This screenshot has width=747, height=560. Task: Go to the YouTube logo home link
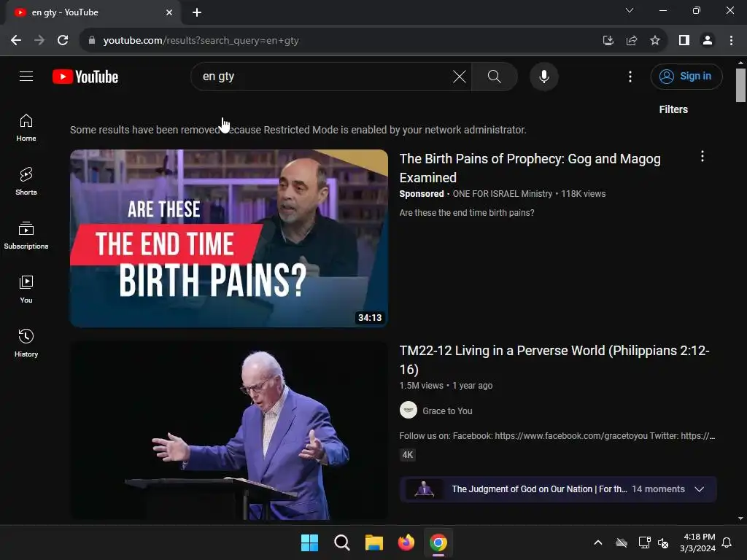pyautogui.click(x=85, y=77)
